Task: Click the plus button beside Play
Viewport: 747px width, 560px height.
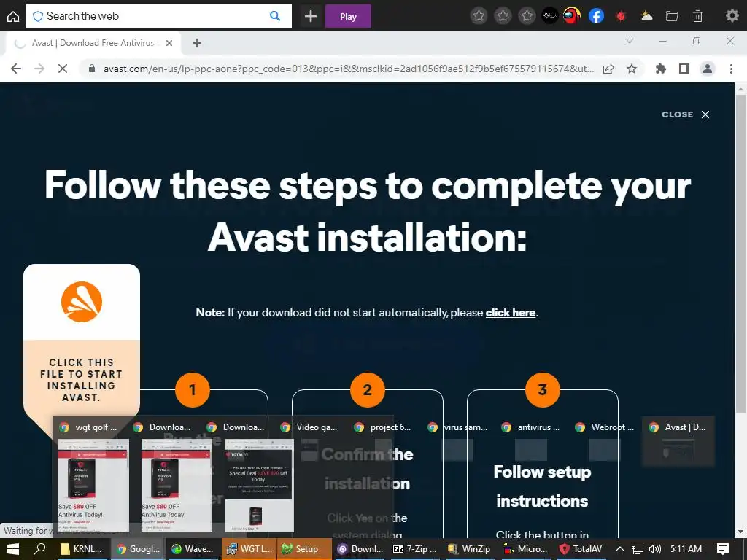Action: tap(311, 16)
